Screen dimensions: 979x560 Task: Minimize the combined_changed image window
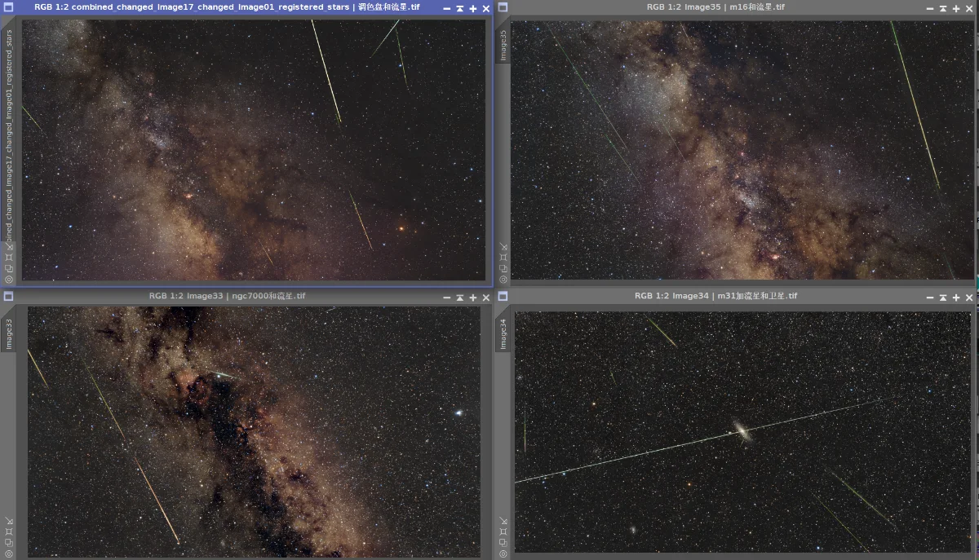tap(447, 8)
